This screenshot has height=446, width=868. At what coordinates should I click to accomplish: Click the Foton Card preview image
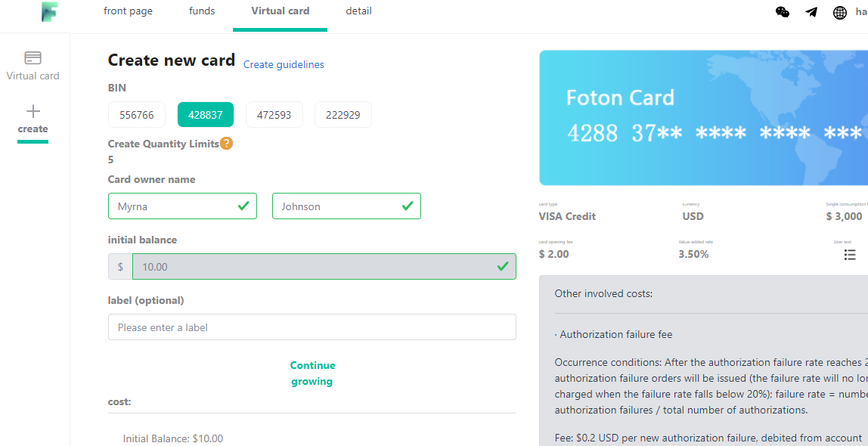pyautogui.click(x=703, y=118)
